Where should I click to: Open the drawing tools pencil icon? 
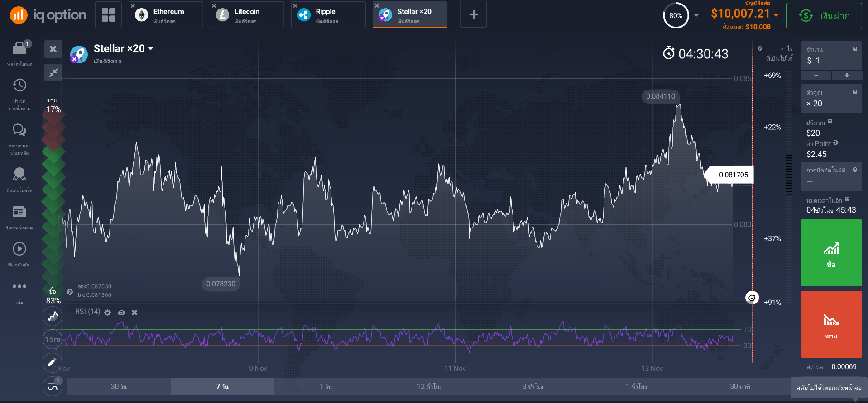(53, 362)
